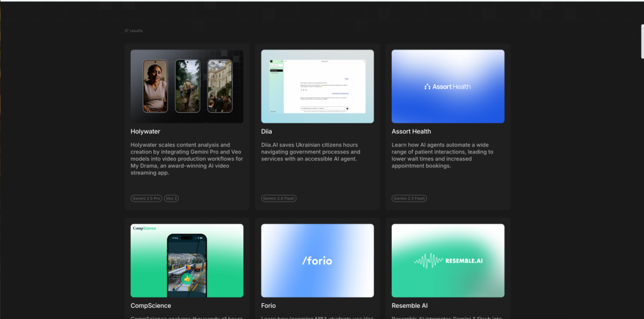Click the /forio logo banner
Image resolution: width=644 pixels, height=319 pixels.
317,260
